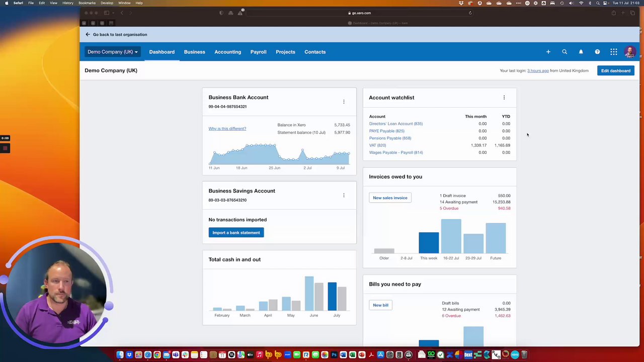This screenshot has width=644, height=362.
Task: Click the 'This week' dark blue invoice bar
Action: click(x=429, y=243)
